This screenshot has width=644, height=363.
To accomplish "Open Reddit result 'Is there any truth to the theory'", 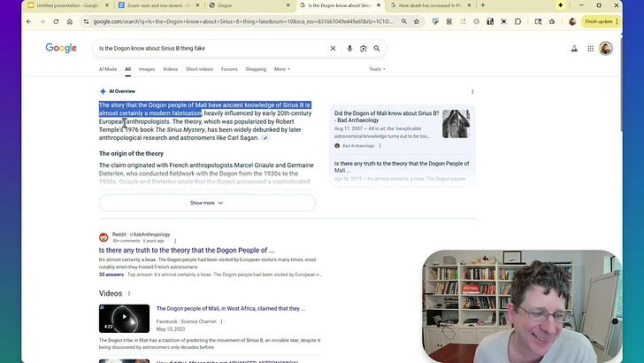I will [x=187, y=251].
